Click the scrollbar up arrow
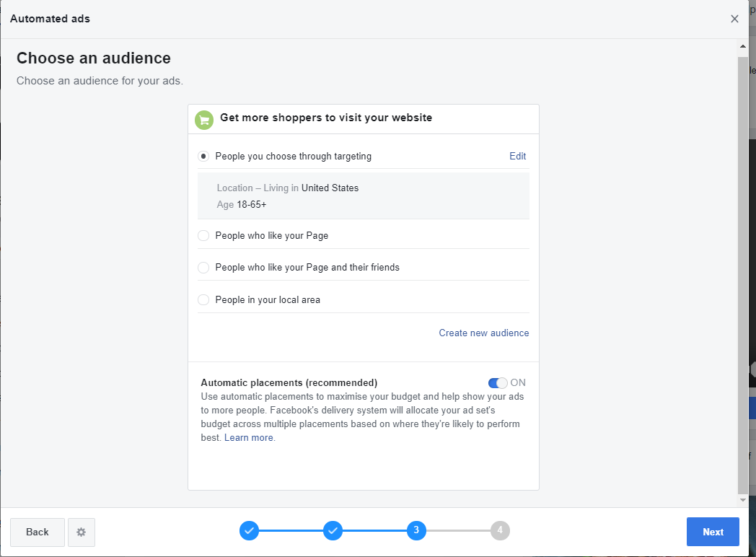The height and width of the screenshot is (557, 756). pyautogui.click(x=743, y=47)
